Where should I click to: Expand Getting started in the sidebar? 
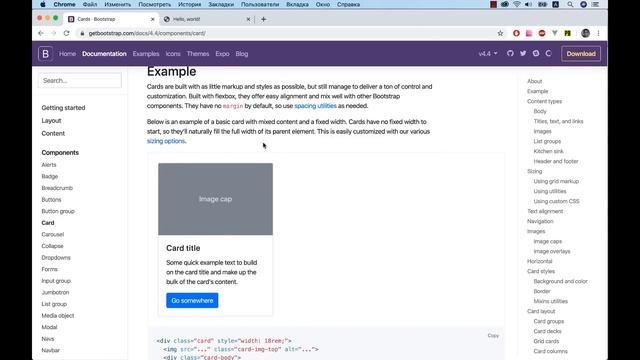coord(63,108)
